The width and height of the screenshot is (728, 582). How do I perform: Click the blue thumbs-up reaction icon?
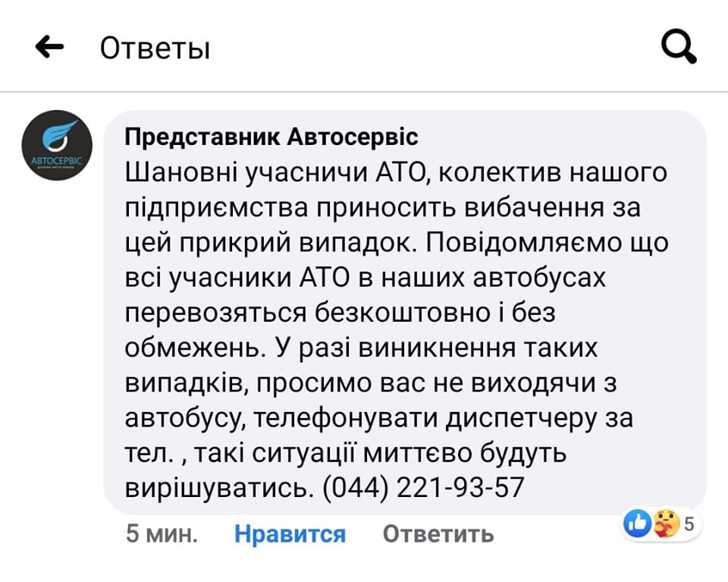[x=636, y=524]
